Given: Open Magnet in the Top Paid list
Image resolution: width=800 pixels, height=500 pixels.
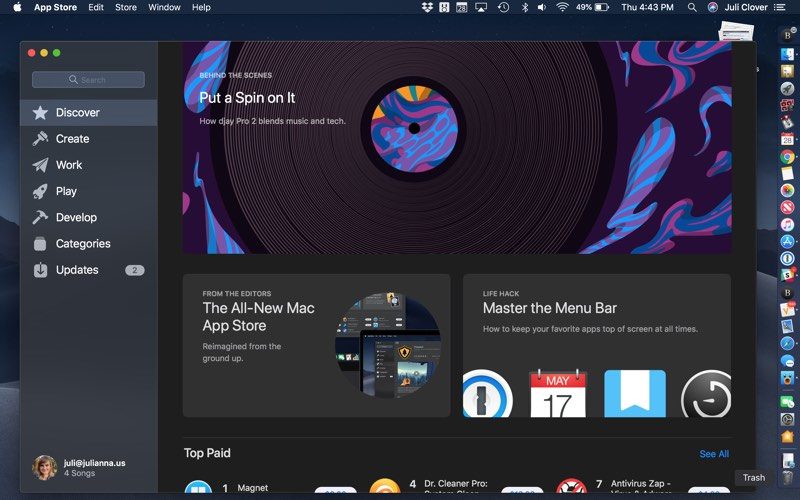Looking at the screenshot, I should (x=252, y=488).
